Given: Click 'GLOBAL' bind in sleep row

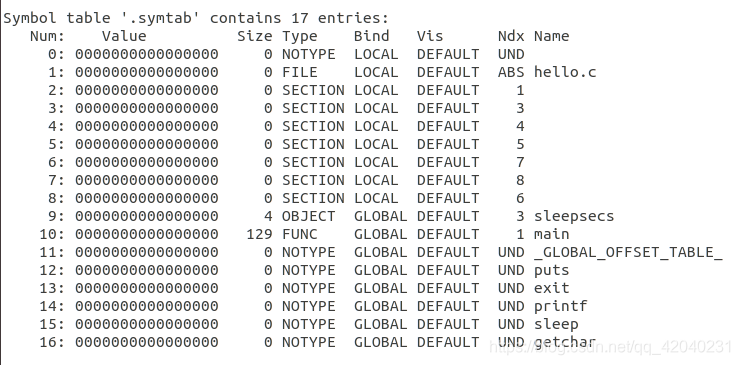Looking at the screenshot, I should pos(380,324).
